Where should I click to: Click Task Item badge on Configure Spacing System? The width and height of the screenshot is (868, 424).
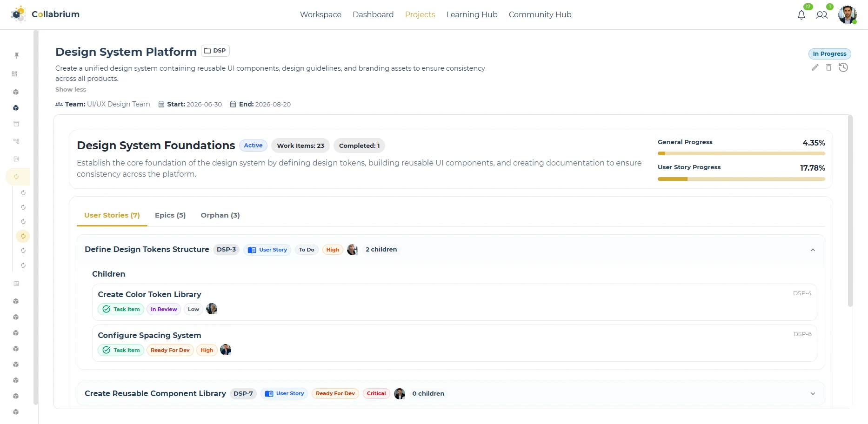[121, 350]
